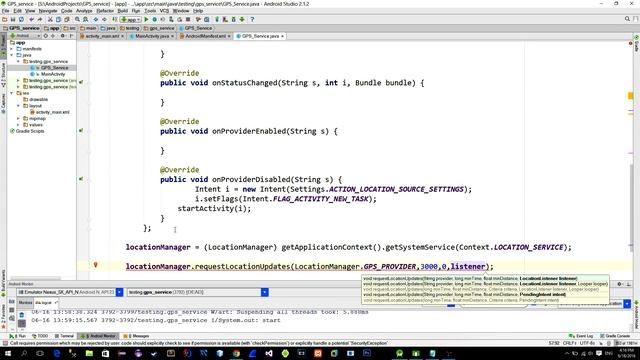
Task: Click the Stop square icon in toolbar
Action: [188, 19]
